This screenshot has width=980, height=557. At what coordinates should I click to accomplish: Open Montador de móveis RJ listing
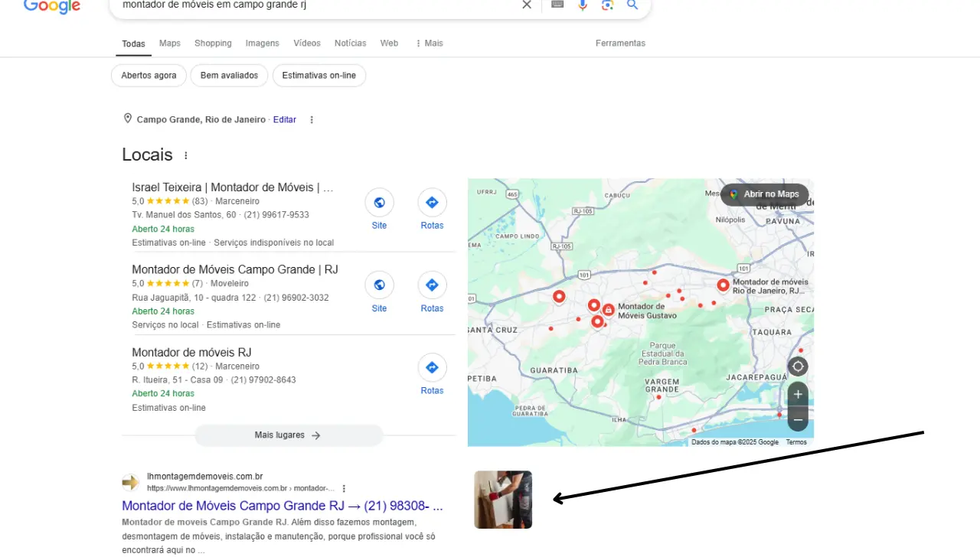point(191,353)
